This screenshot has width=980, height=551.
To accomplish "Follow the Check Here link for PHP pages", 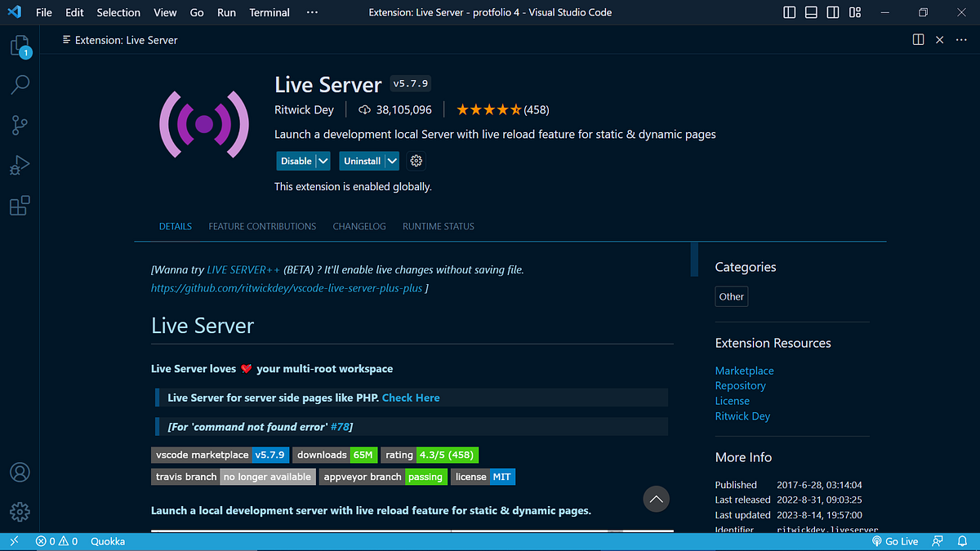I will point(411,398).
